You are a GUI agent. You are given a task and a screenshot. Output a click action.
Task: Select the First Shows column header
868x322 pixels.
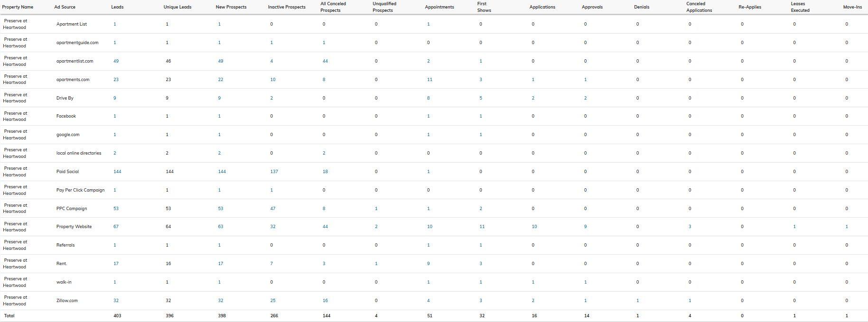click(x=484, y=7)
